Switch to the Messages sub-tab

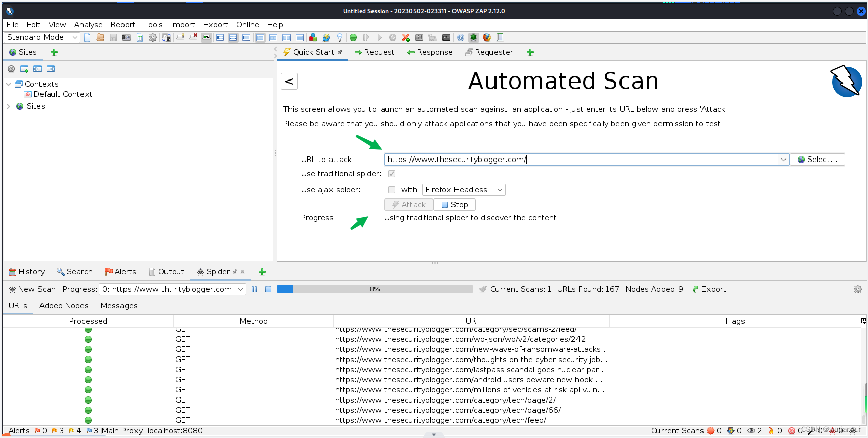click(119, 306)
